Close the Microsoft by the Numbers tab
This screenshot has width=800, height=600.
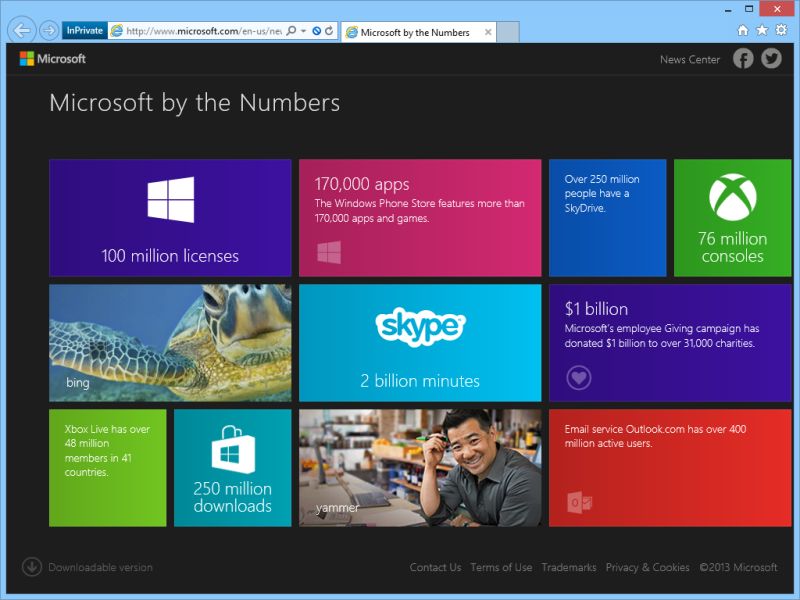(x=488, y=32)
